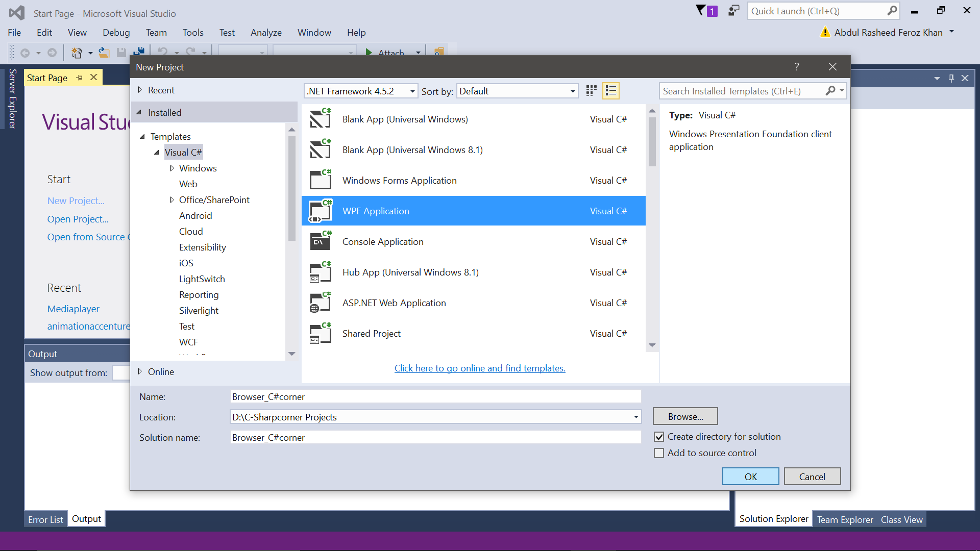Click the template search magnifier icon
This screenshot has height=551, width=980.
pos(830,91)
